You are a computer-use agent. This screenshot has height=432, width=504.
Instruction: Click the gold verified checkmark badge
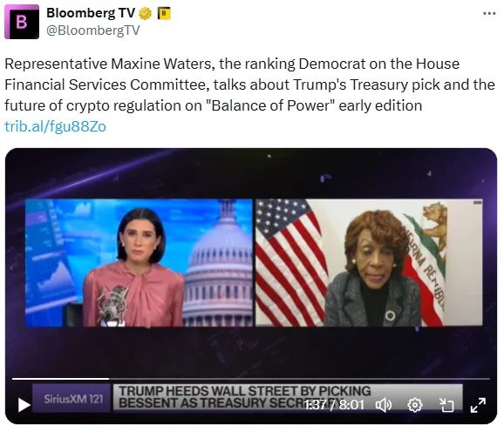(146, 14)
